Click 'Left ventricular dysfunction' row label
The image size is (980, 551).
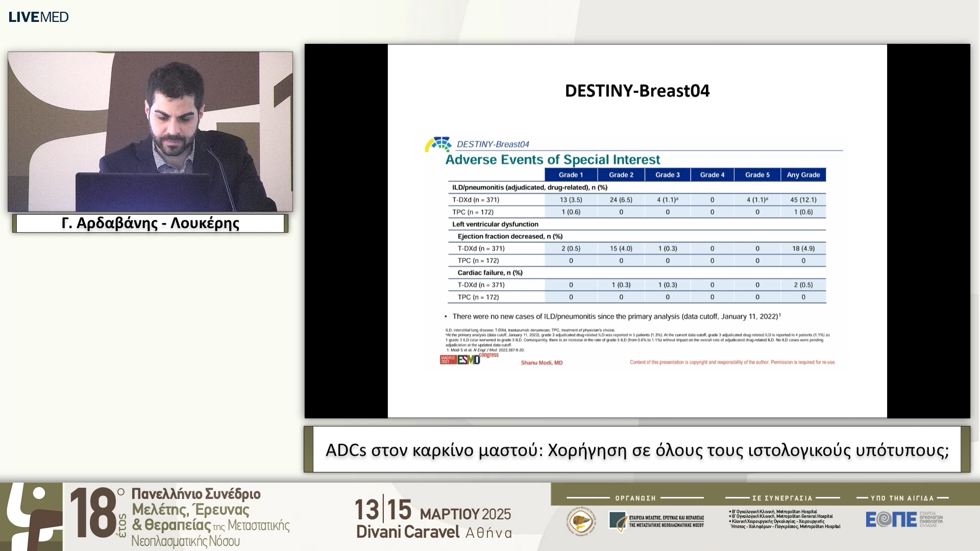[495, 224]
